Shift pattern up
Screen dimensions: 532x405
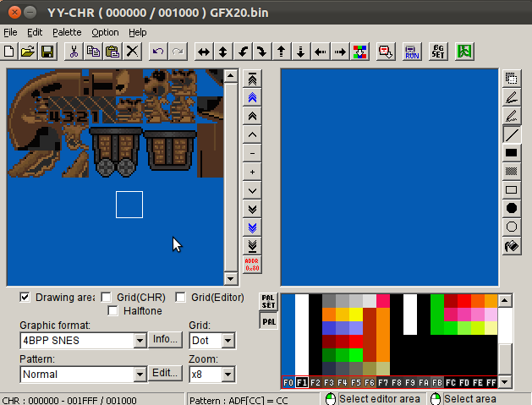pyautogui.click(x=282, y=52)
